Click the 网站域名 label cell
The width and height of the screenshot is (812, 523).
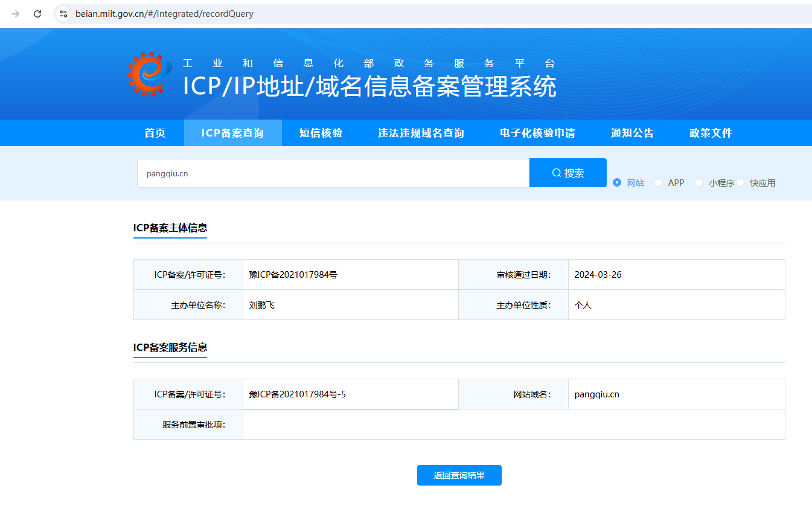[513, 394]
